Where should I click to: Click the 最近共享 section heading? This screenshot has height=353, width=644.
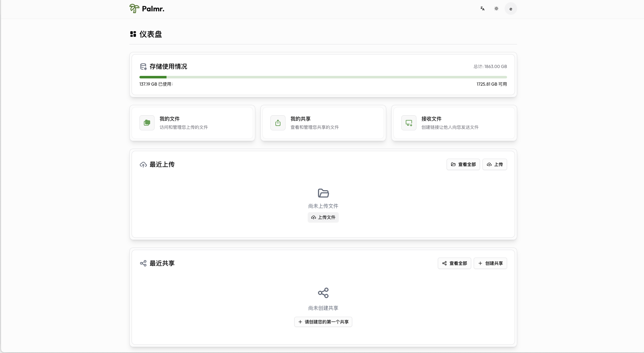click(x=162, y=263)
